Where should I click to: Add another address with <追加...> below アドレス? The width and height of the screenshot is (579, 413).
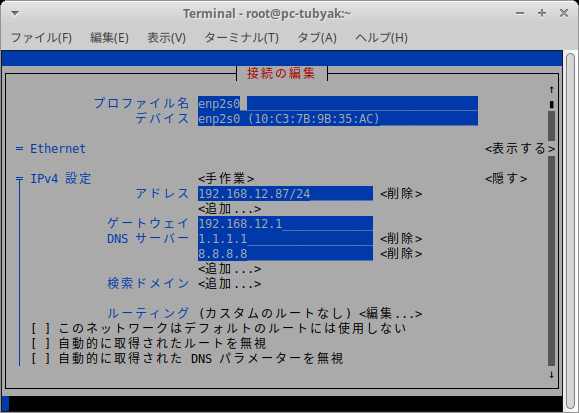point(230,209)
